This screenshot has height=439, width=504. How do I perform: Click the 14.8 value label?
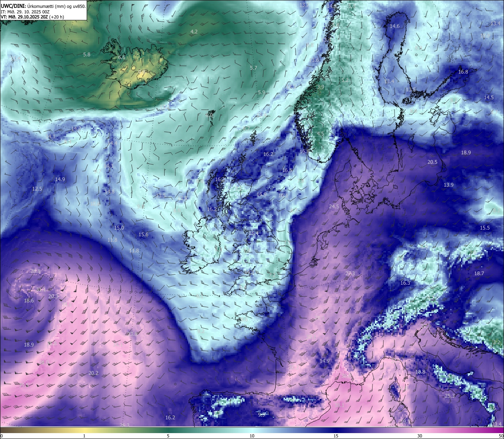pos(109,191)
